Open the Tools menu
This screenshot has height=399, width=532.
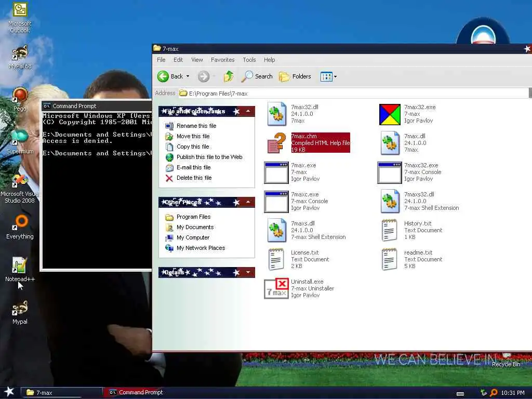tap(249, 60)
